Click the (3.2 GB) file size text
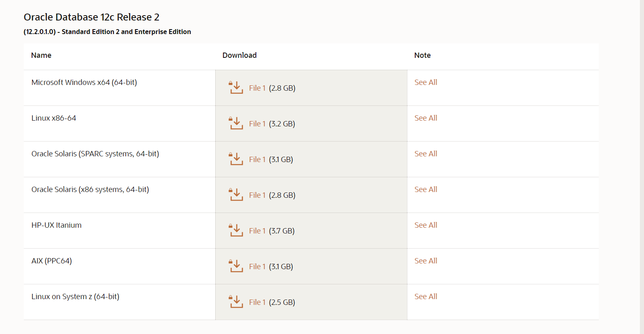644x334 pixels. [x=282, y=124]
